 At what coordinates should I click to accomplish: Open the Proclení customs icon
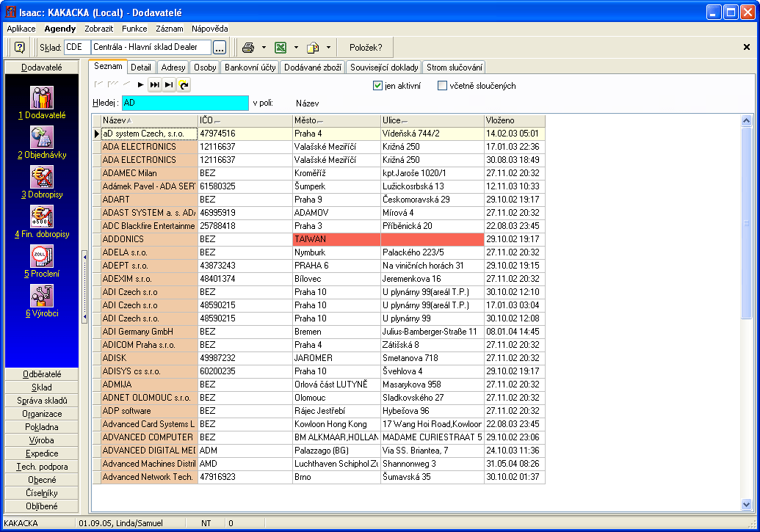41,256
